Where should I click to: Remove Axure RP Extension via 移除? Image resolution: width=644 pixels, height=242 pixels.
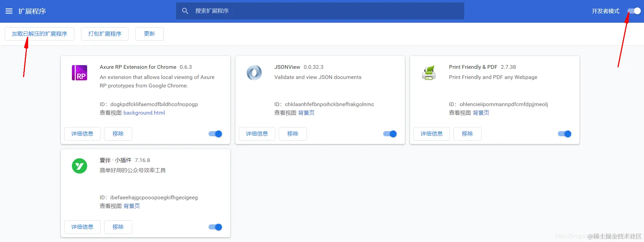click(118, 134)
